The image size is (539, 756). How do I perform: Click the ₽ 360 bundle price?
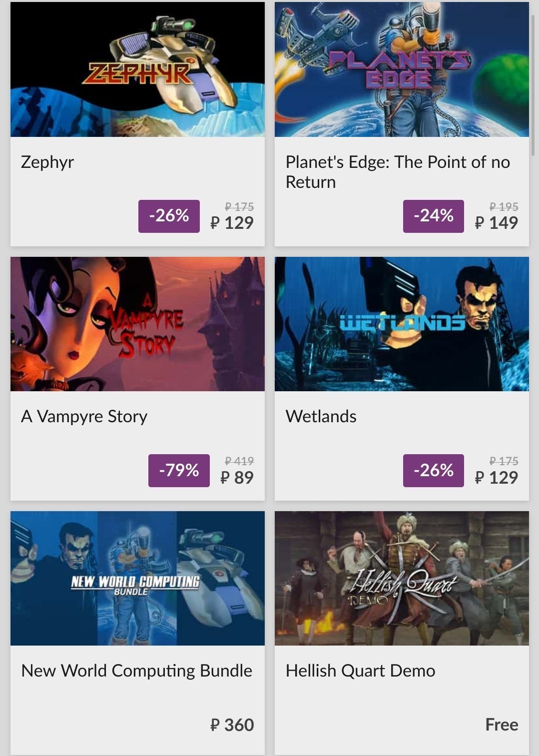(232, 725)
